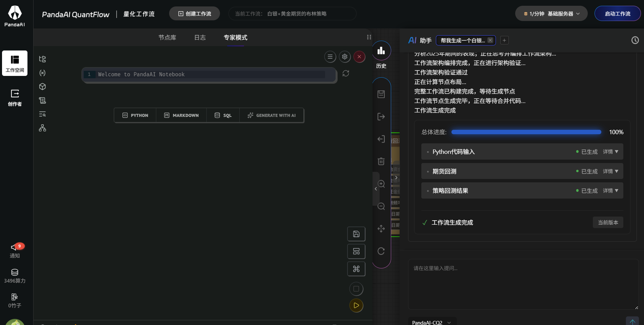644x325 pixels.
Task: Click the panel drag handle dots
Action: pyautogui.click(x=369, y=37)
